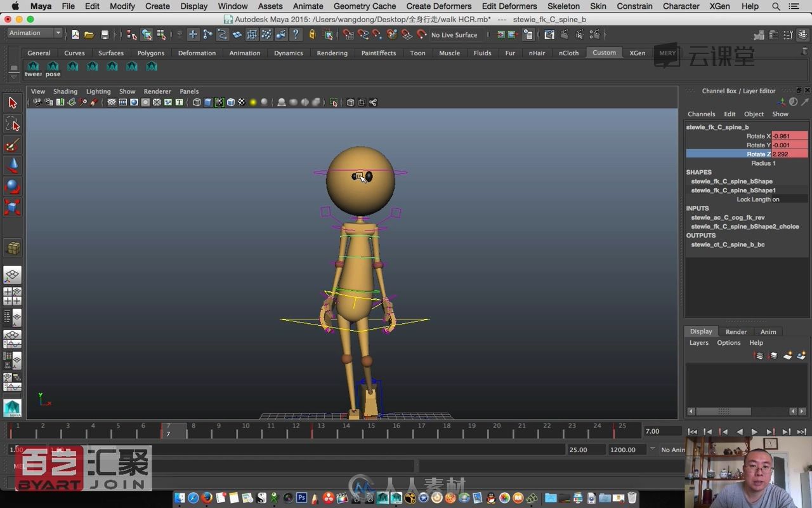Choose the Lasso Select tool
812x508 pixels.
pyautogui.click(x=12, y=123)
